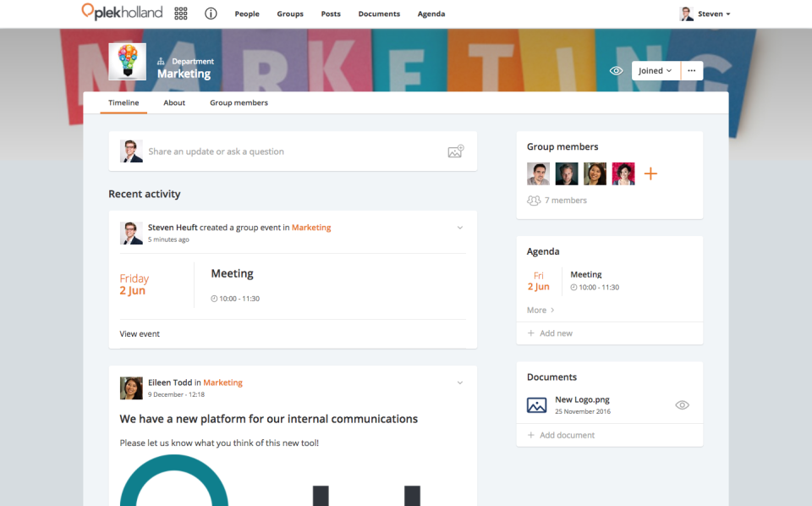Image resolution: width=812 pixels, height=506 pixels.
Task: Click the add image icon in composer
Action: (456, 151)
